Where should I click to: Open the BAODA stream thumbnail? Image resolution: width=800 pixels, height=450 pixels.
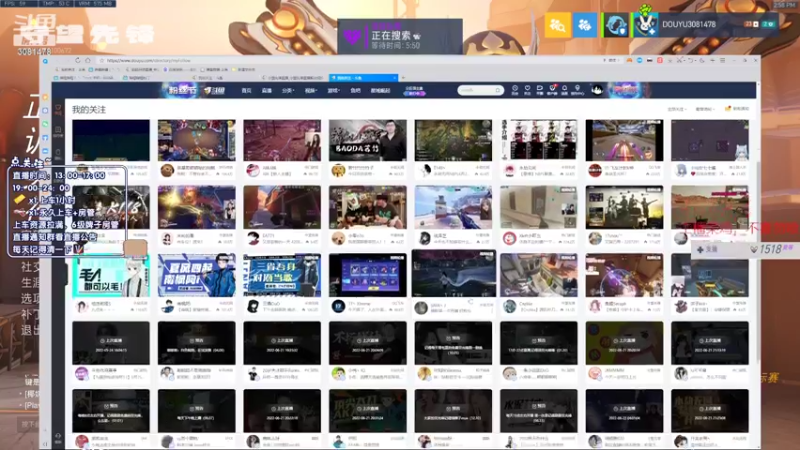pos(367,140)
